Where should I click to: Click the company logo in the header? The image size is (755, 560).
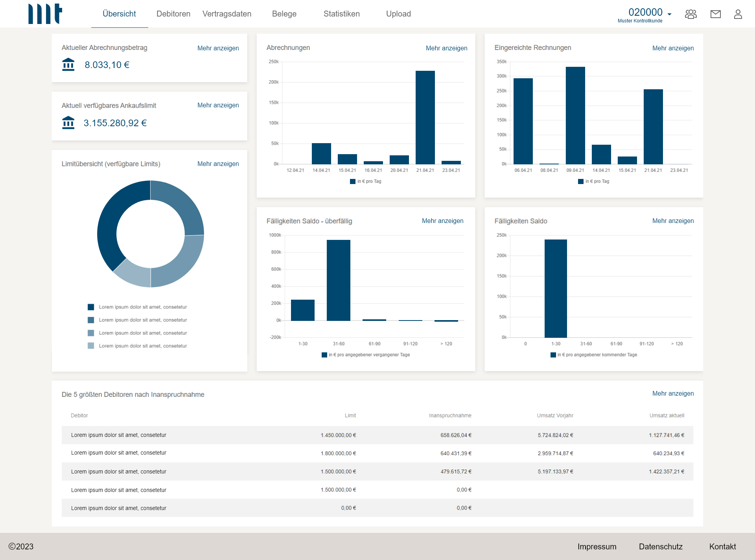click(x=45, y=14)
